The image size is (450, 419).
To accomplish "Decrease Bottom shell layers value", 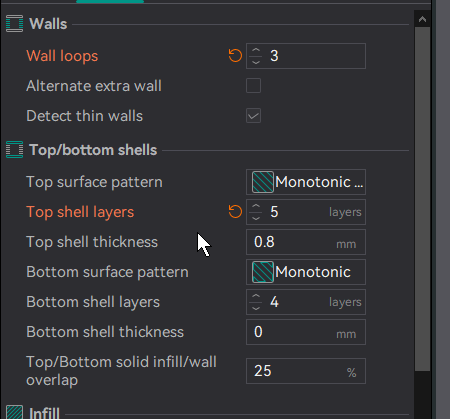I will point(256,308).
